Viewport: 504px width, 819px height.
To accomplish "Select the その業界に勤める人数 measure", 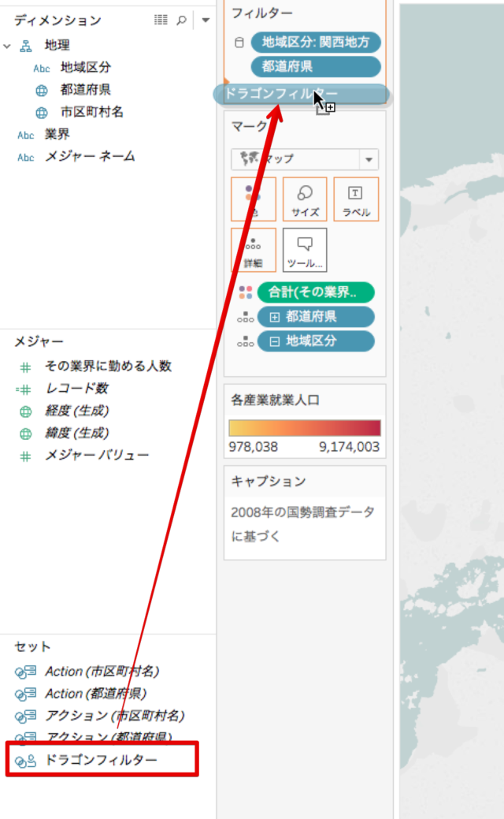I will tap(108, 366).
